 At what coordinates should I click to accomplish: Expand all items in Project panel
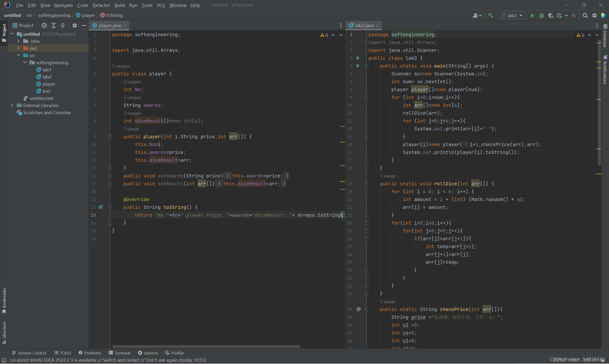coord(54,25)
